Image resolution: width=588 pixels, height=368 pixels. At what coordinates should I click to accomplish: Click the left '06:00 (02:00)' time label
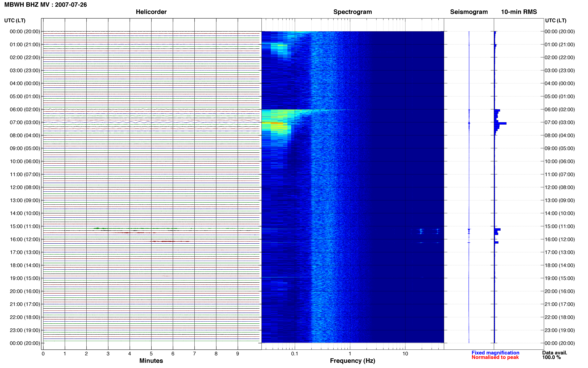coord(25,109)
